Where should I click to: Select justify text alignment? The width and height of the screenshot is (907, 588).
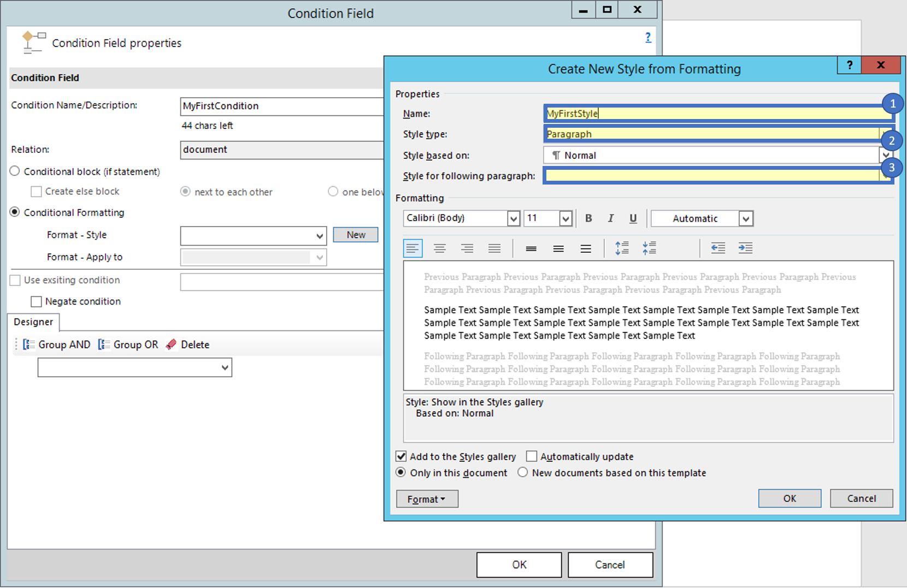pos(494,248)
